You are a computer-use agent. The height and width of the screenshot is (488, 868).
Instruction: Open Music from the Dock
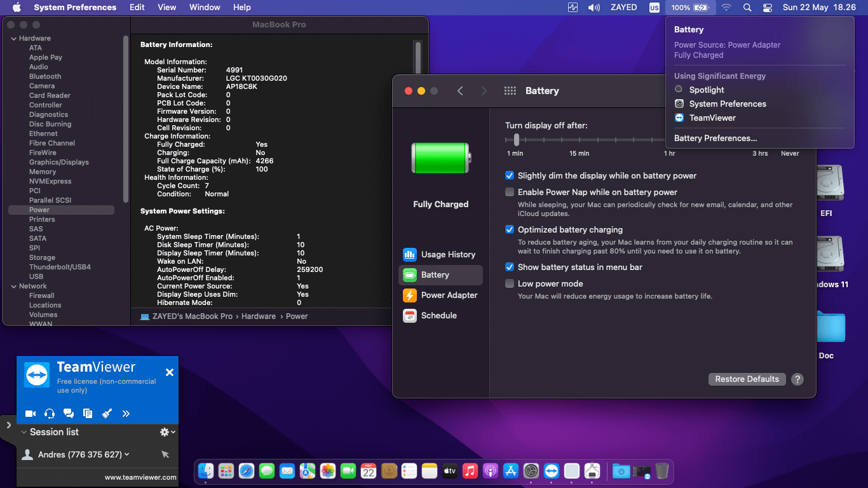click(470, 471)
